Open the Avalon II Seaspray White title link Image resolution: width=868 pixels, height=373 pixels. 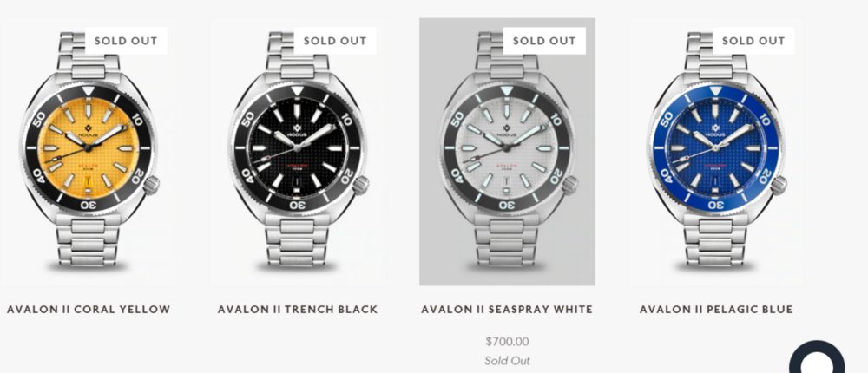[507, 310]
